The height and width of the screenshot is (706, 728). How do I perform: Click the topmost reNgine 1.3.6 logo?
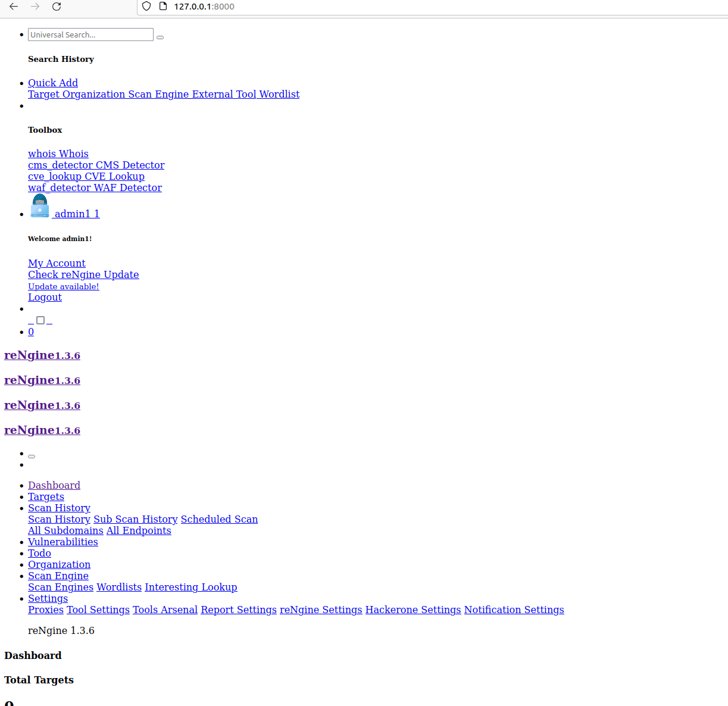click(x=42, y=355)
